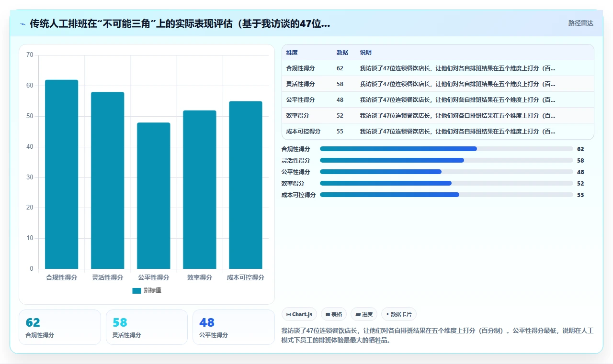Open the 灵活性得分 data card showing 58
The image size is (613, 364).
tap(147, 327)
